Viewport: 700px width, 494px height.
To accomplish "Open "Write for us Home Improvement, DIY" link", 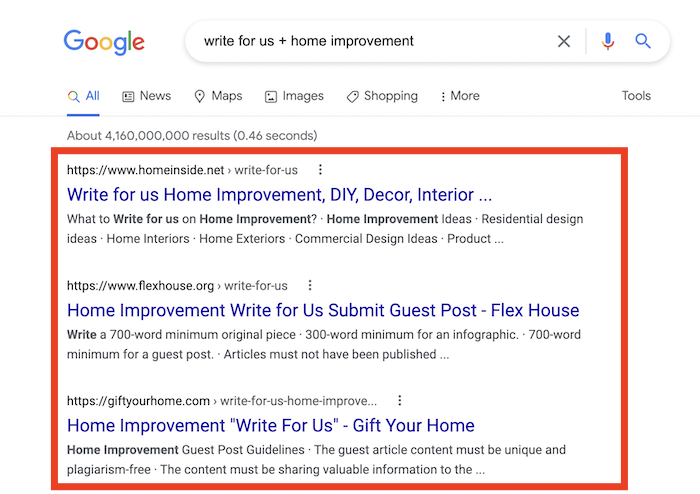I will tap(279, 194).
